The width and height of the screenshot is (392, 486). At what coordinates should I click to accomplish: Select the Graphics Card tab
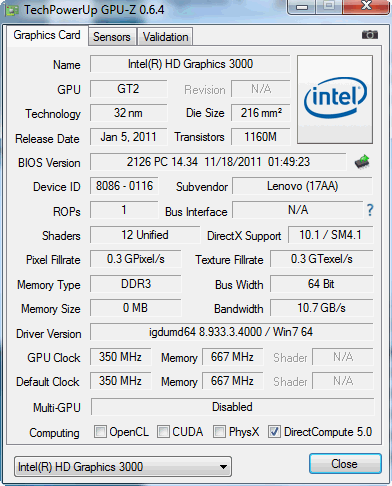[47, 35]
